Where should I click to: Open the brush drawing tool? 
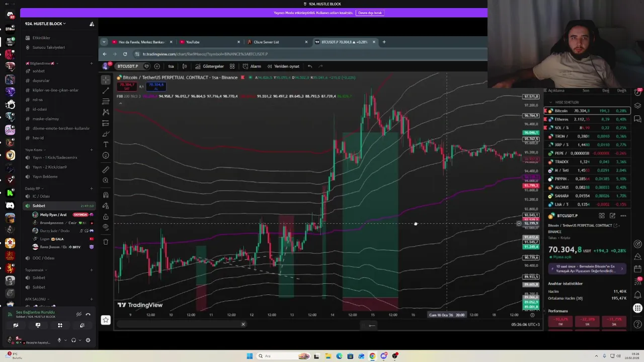coord(106,134)
